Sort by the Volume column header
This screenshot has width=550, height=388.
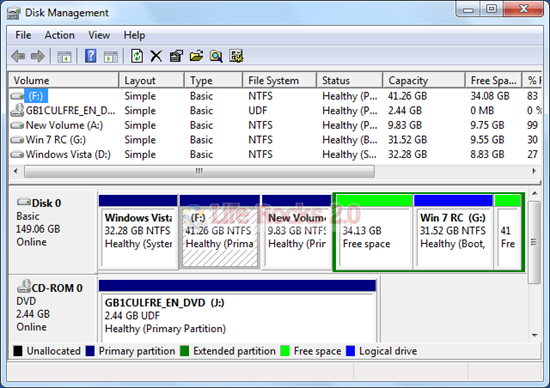(x=64, y=80)
